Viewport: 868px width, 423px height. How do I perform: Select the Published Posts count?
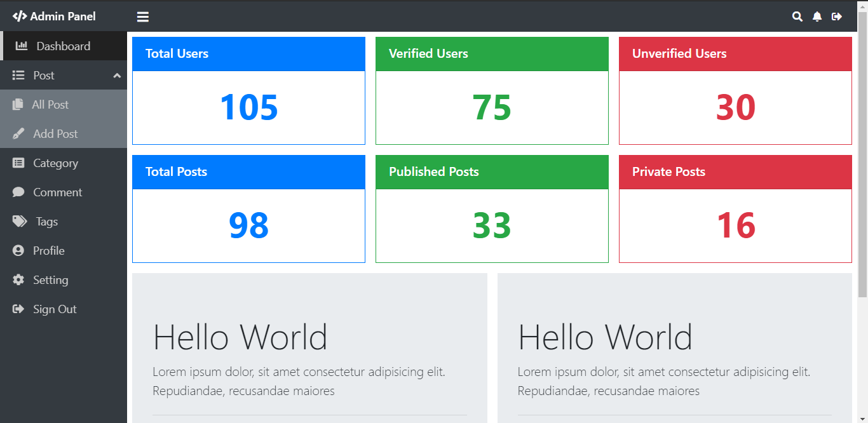[492, 225]
